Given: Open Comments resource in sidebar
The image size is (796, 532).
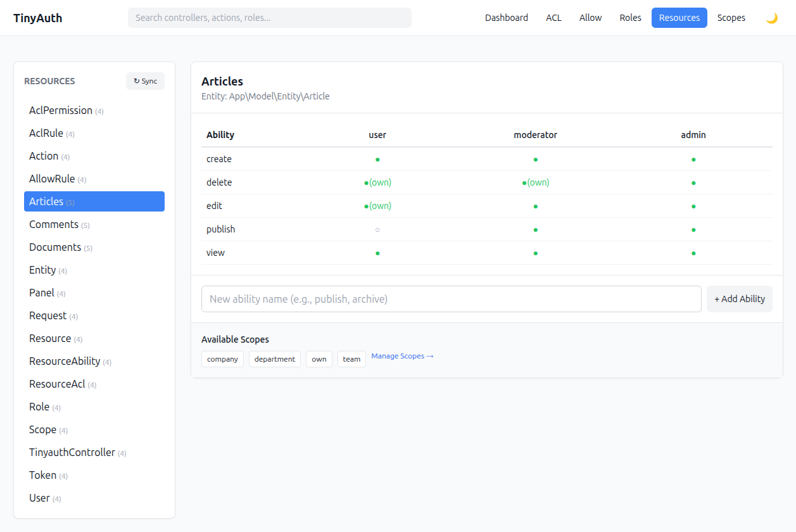Looking at the screenshot, I should pos(94,224).
